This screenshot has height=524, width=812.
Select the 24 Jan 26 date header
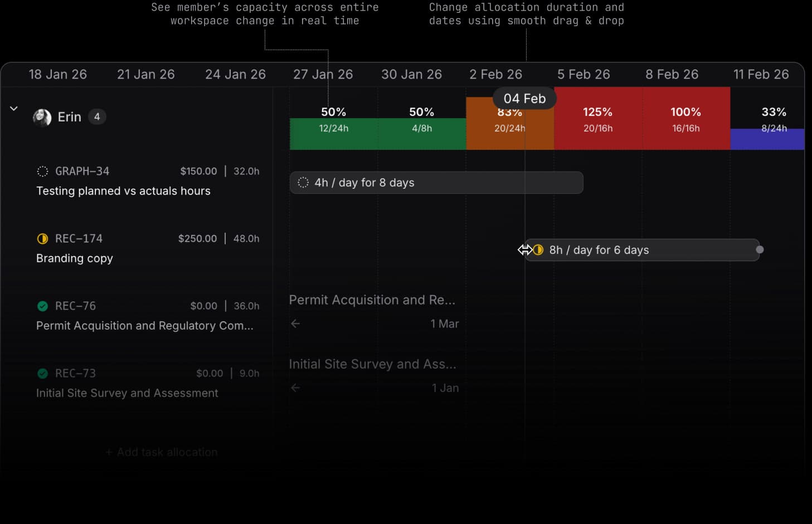(x=235, y=75)
